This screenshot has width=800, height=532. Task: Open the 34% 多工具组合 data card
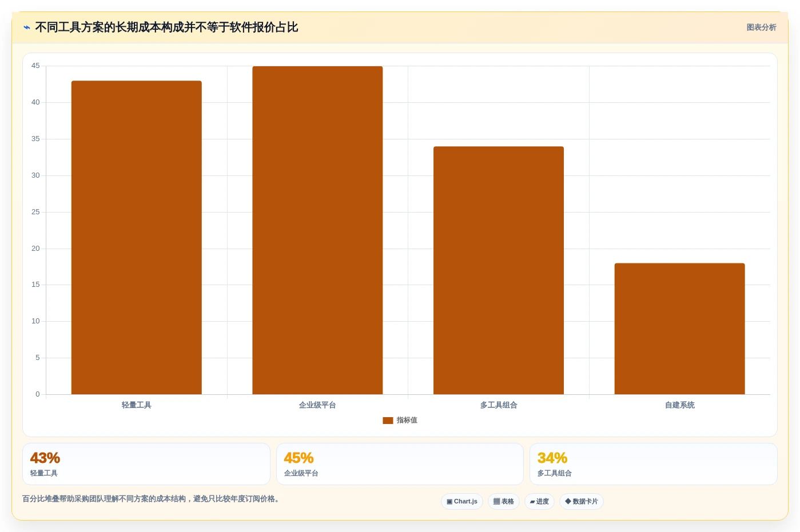coord(654,464)
